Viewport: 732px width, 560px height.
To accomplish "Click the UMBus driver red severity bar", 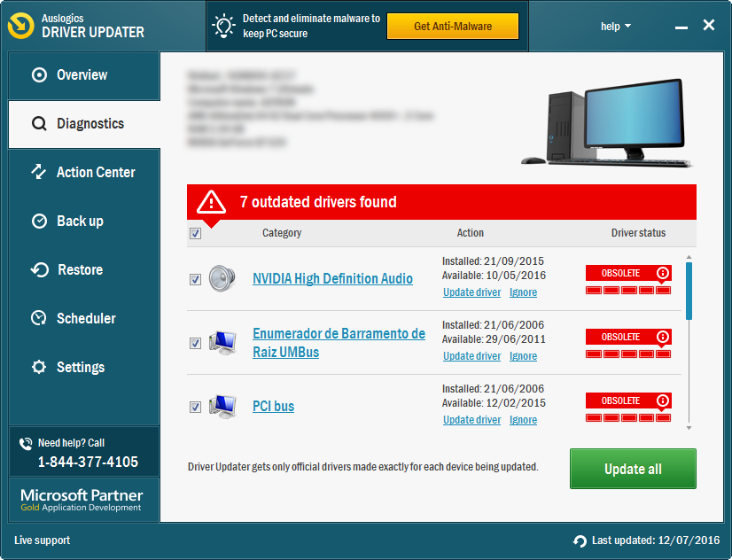I will coord(628,354).
